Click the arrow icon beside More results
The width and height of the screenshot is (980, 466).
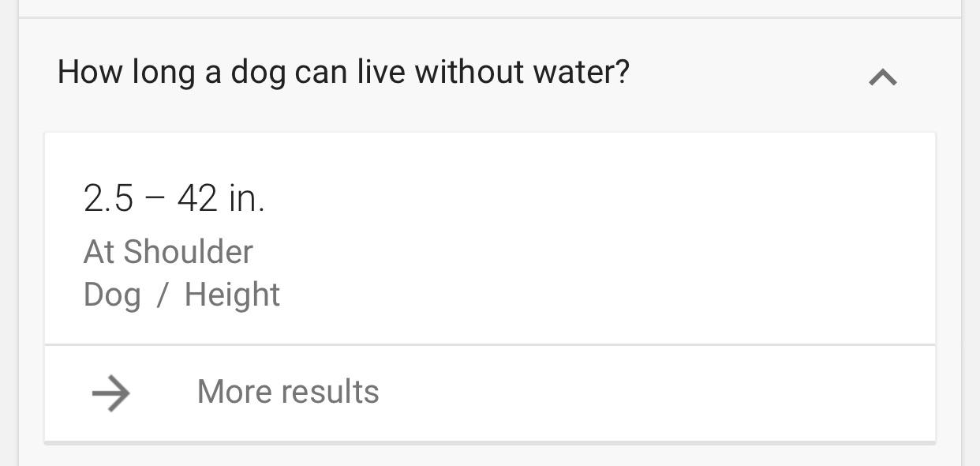point(111,393)
